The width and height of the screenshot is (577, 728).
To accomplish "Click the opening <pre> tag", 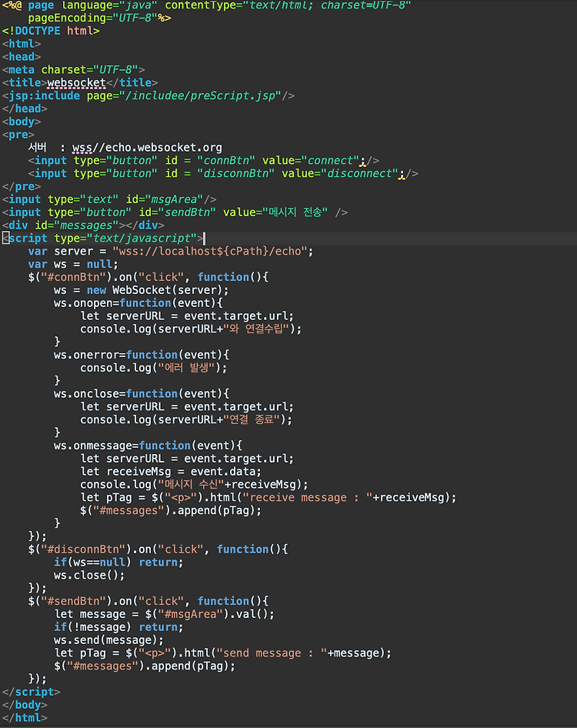I will point(18,135).
